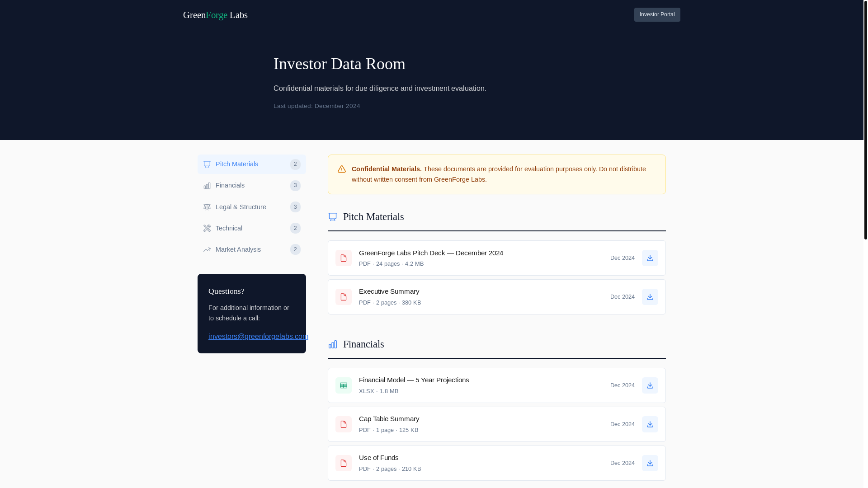
Task: Click the presentation icon beside Pitch Materials in the sidebar
Action: click(x=207, y=164)
